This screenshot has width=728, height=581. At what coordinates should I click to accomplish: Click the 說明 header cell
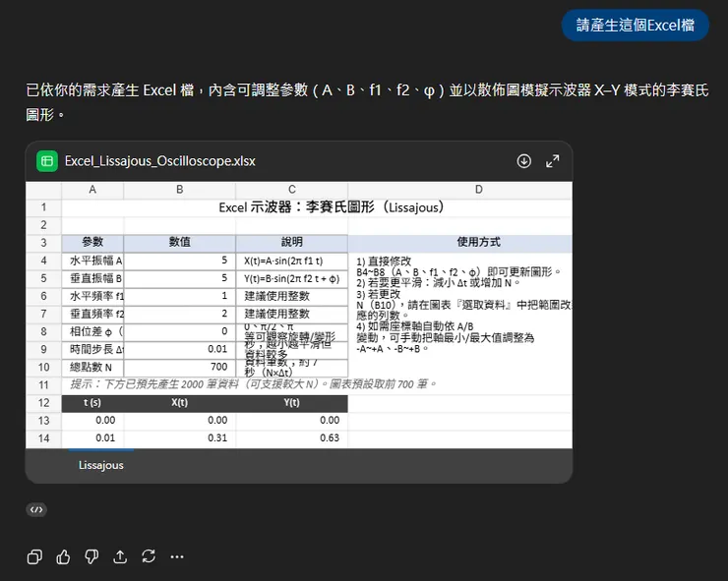pos(291,242)
